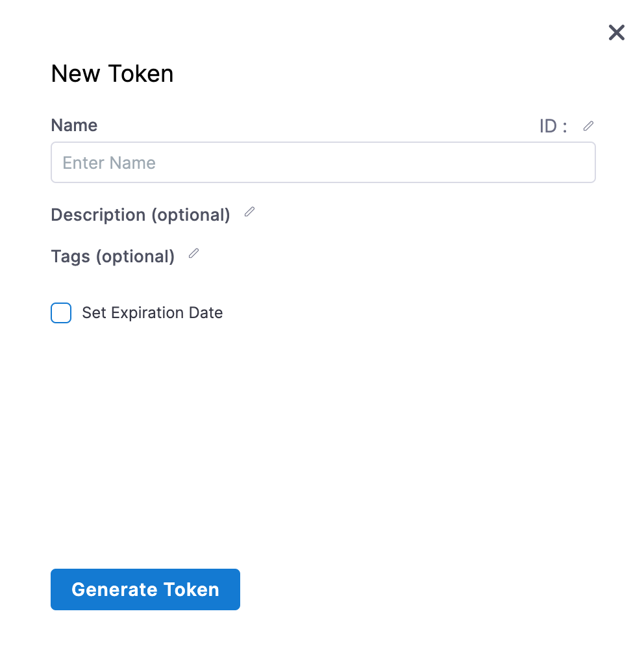Dismiss the token form using the X icon
644x657 pixels.
point(616,32)
